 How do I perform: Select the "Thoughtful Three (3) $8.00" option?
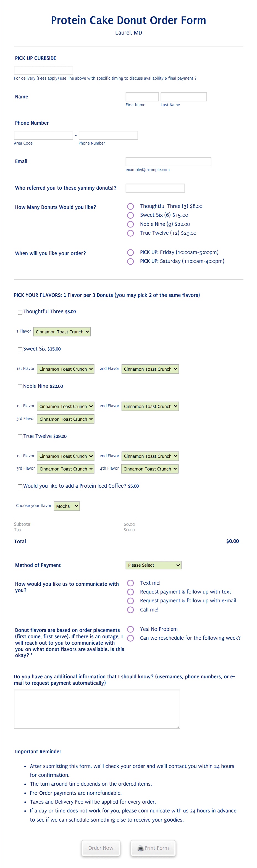pyautogui.click(x=131, y=206)
